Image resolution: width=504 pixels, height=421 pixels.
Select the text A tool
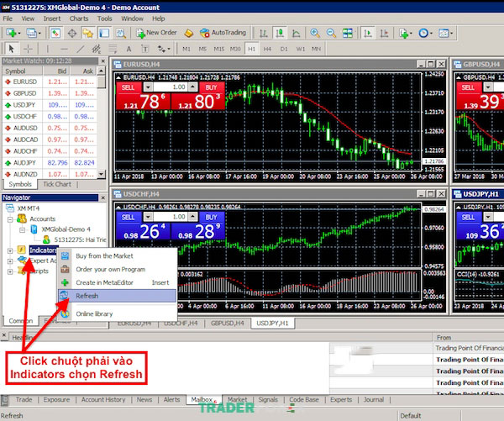point(129,49)
